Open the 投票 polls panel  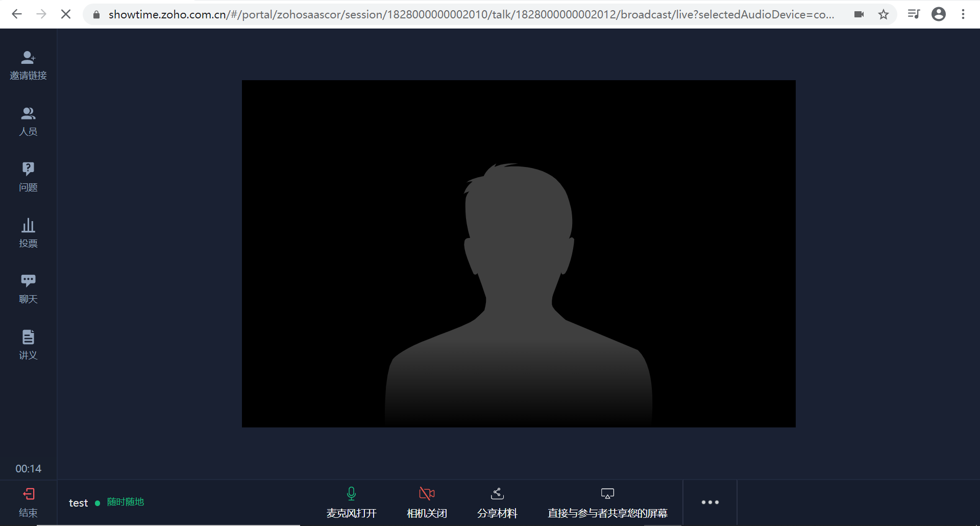(28, 233)
